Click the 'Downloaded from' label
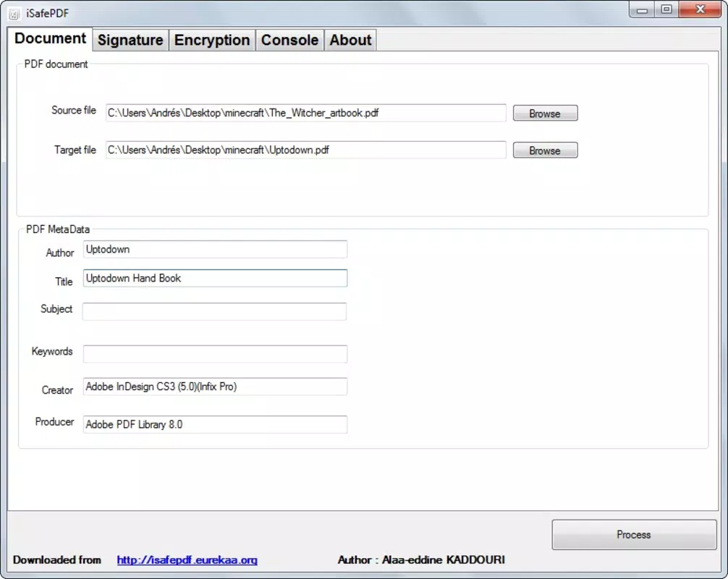 (x=57, y=560)
